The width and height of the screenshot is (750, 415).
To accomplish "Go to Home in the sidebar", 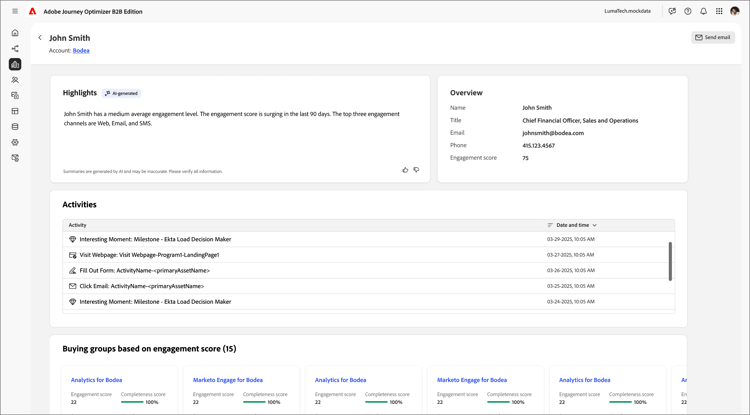I will click(x=15, y=33).
